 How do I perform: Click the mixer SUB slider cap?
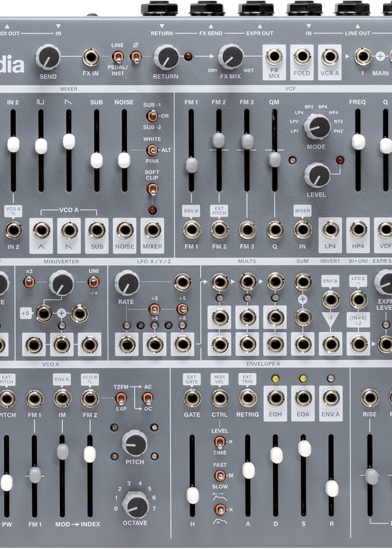(97, 160)
